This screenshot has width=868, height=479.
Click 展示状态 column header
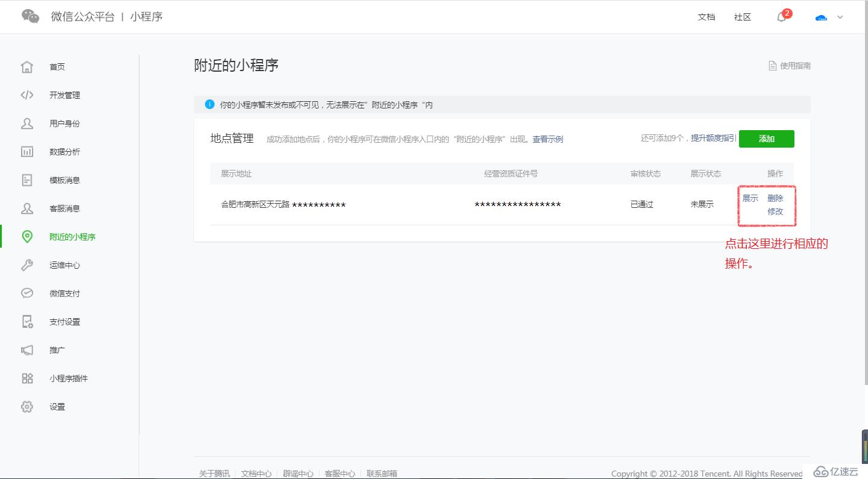point(706,174)
